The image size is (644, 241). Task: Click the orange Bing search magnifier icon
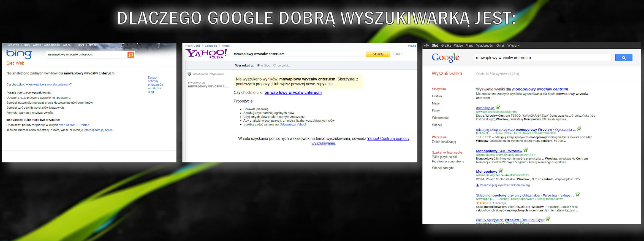click(x=131, y=55)
